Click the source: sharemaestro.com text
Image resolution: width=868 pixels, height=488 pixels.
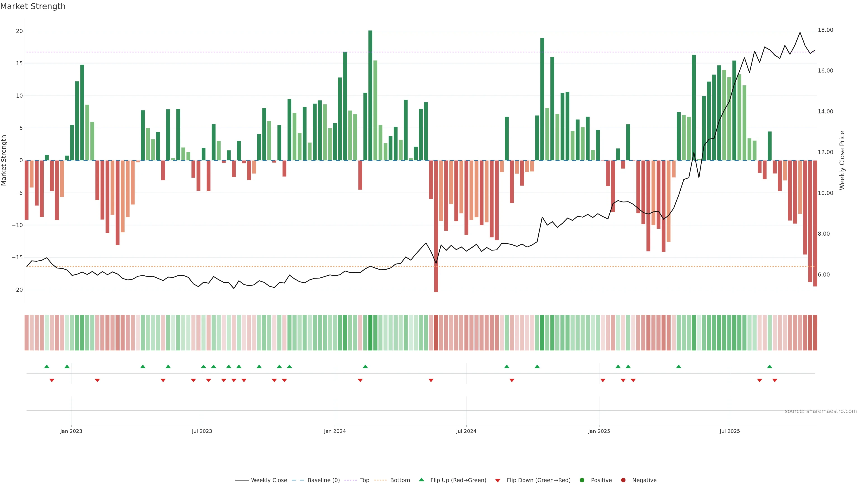pyautogui.click(x=821, y=411)
